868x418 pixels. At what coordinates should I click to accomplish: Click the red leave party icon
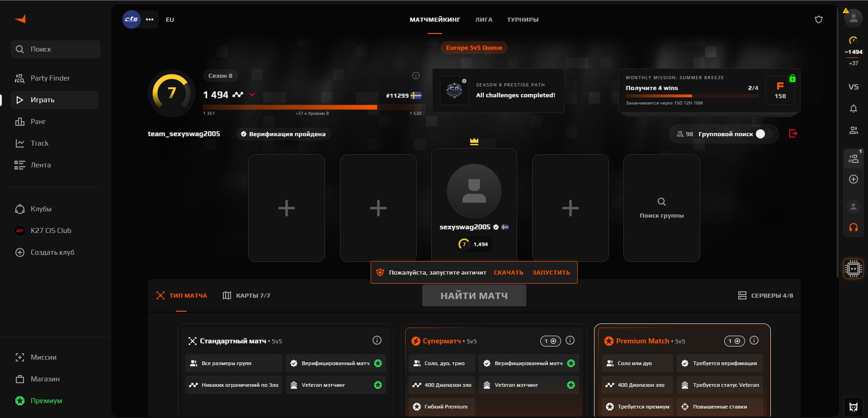point(793,133)
